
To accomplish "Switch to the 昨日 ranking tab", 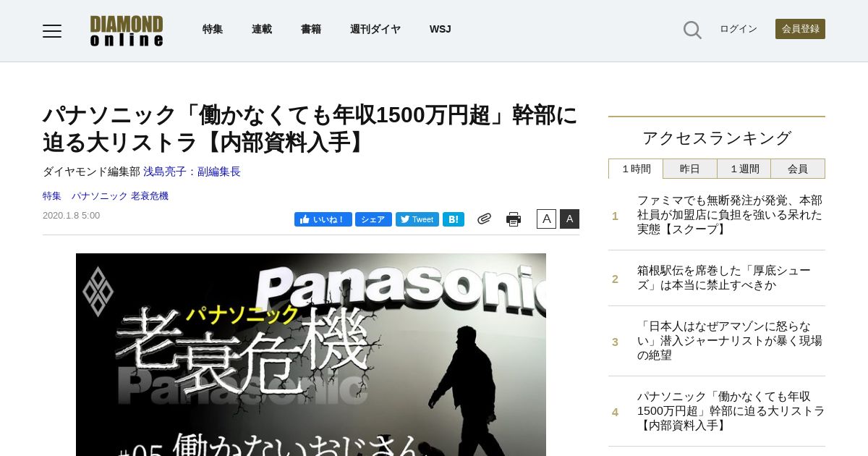I will (690, 169).
